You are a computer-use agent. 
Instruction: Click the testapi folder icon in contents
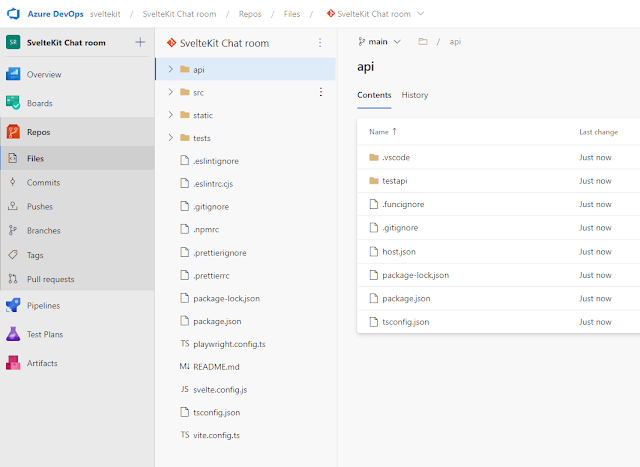pos(374,180)
